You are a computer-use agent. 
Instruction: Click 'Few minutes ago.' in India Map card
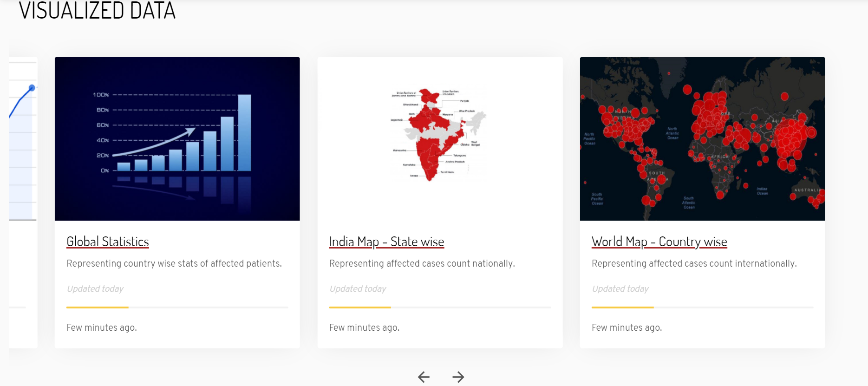point(364,327)
